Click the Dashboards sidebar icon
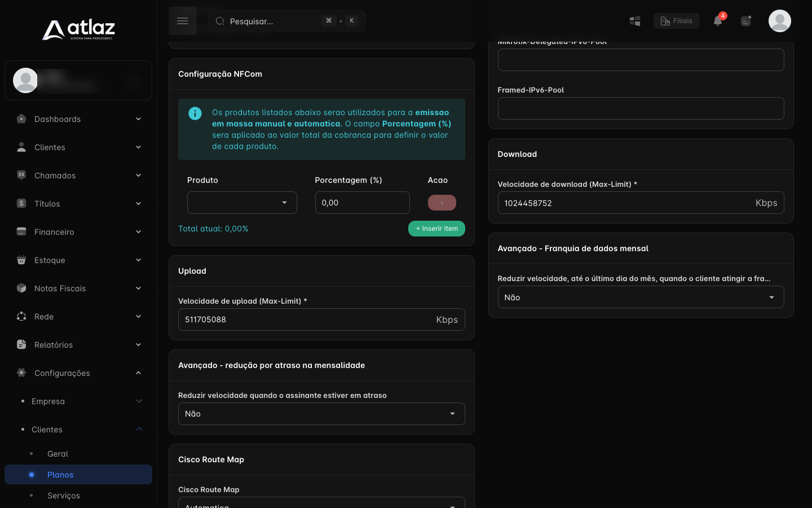812x508 pixels. [21, 119]
